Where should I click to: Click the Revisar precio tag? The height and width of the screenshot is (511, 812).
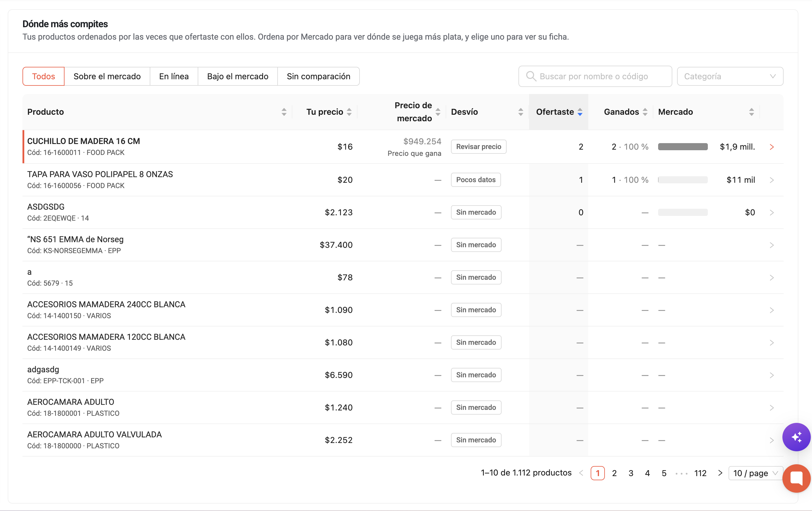[x=478, y=147]
